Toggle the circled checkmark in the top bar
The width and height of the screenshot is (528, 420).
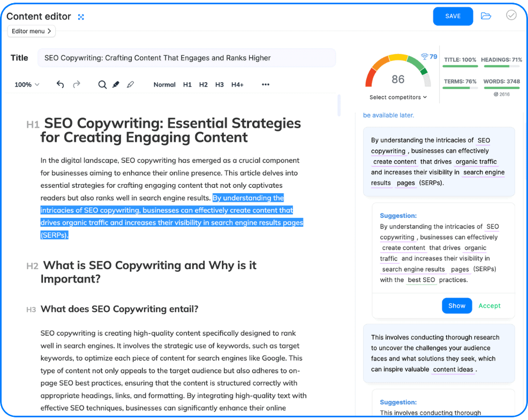coord(511,16)
